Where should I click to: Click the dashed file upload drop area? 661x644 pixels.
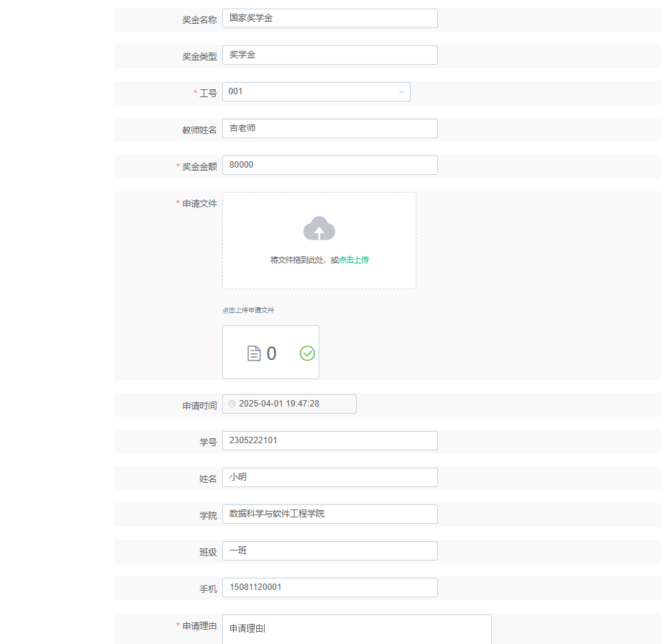(x=319, y=241)
